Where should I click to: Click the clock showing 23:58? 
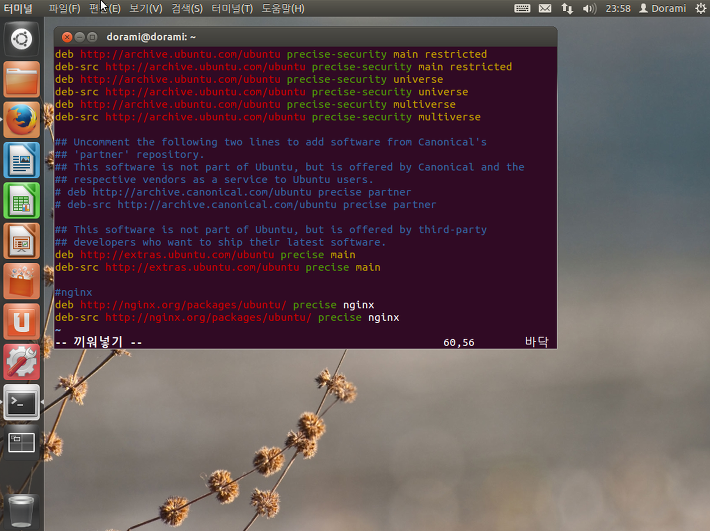(x=618, y=8)
